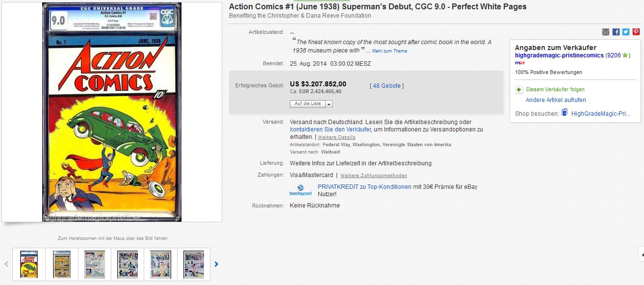644x285 pixels.
Task: Click the 'Auf die Liste' button
Action: 308,104
